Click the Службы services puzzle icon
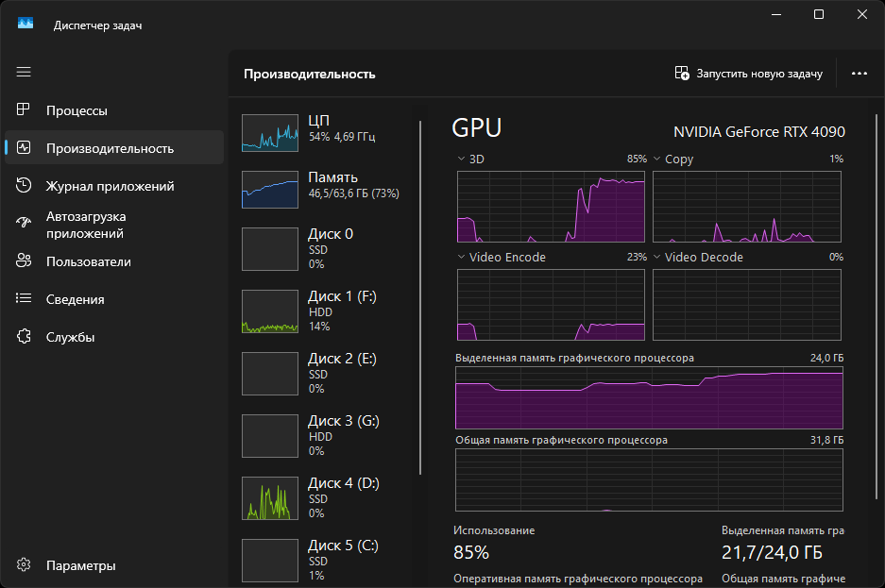 tap(25, 337)
